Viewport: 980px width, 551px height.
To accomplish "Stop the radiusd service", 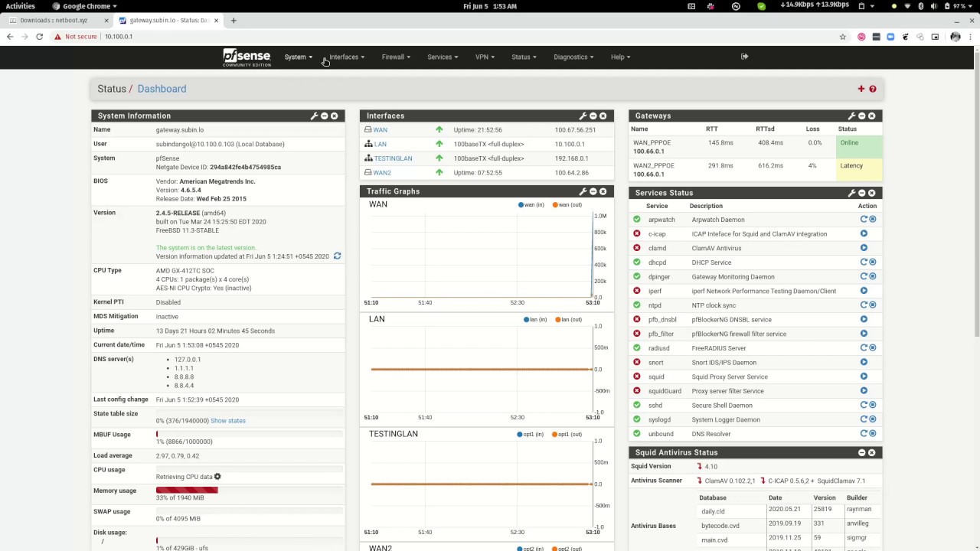I will pyautogui.click(x=872, y=348).
